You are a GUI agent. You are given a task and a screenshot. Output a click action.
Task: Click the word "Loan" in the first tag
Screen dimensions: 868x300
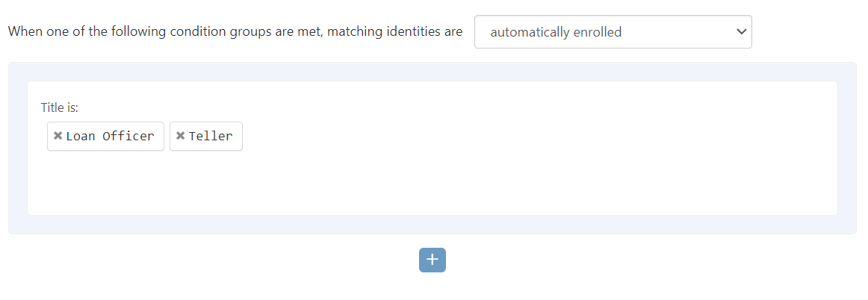pos(81,136)
